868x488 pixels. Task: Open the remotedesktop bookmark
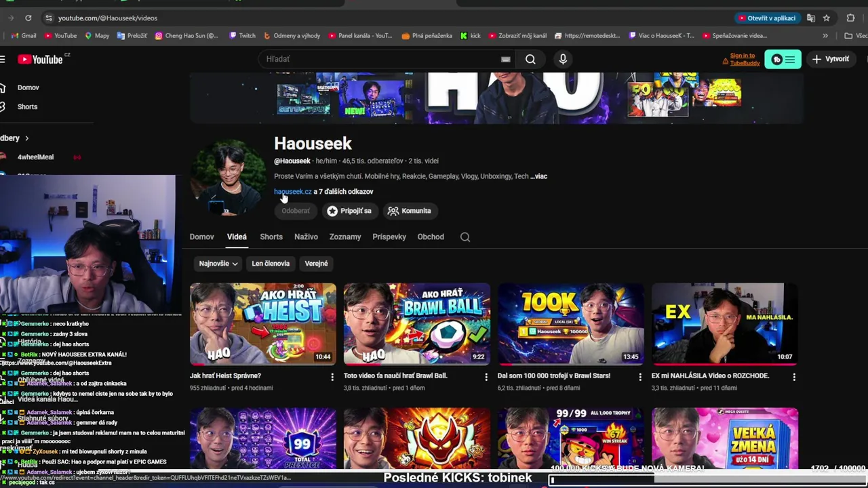tap(588, 36)
